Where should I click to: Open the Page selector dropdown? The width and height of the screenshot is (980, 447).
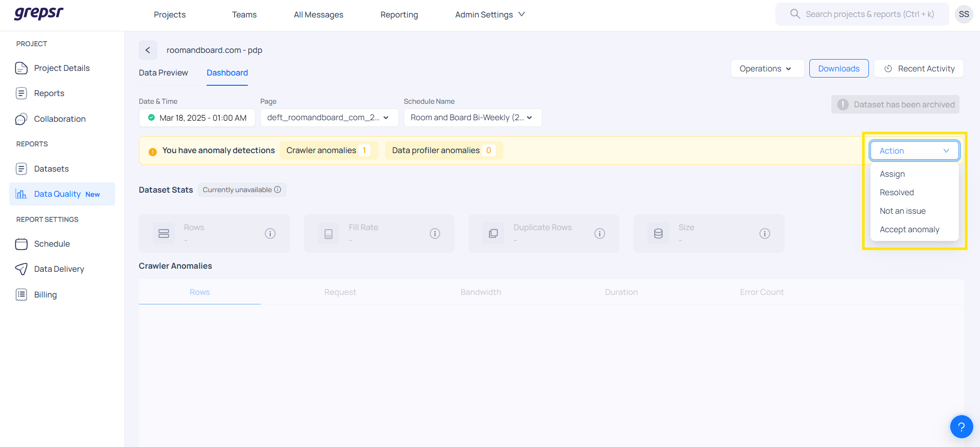[329, 118]
